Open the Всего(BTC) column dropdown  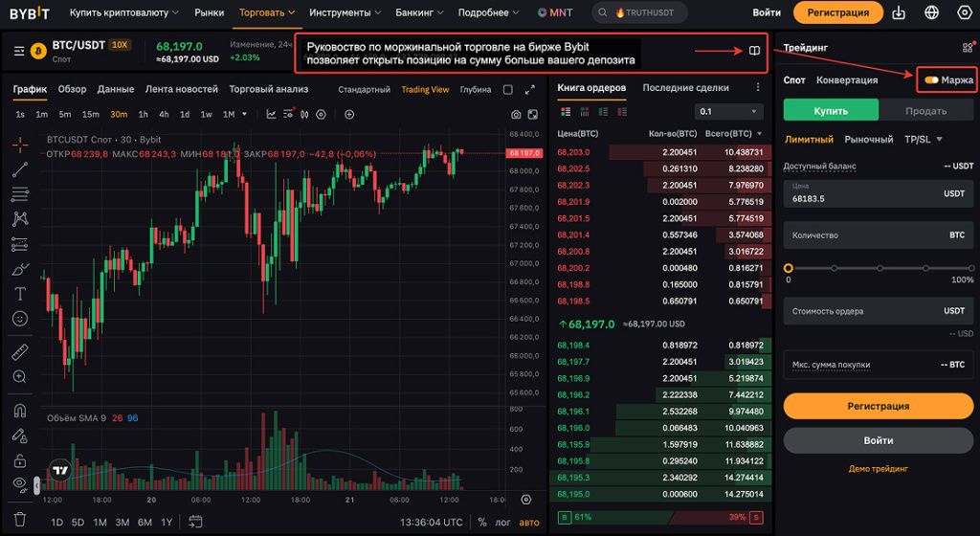[759, 134]
